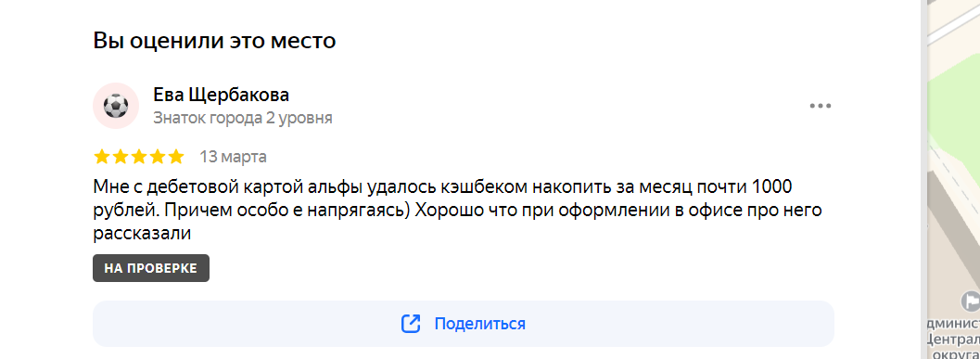This screenshot has width=980, height=359.
Task: Open the three-dot menu for the review
Action: pos(820,106)
